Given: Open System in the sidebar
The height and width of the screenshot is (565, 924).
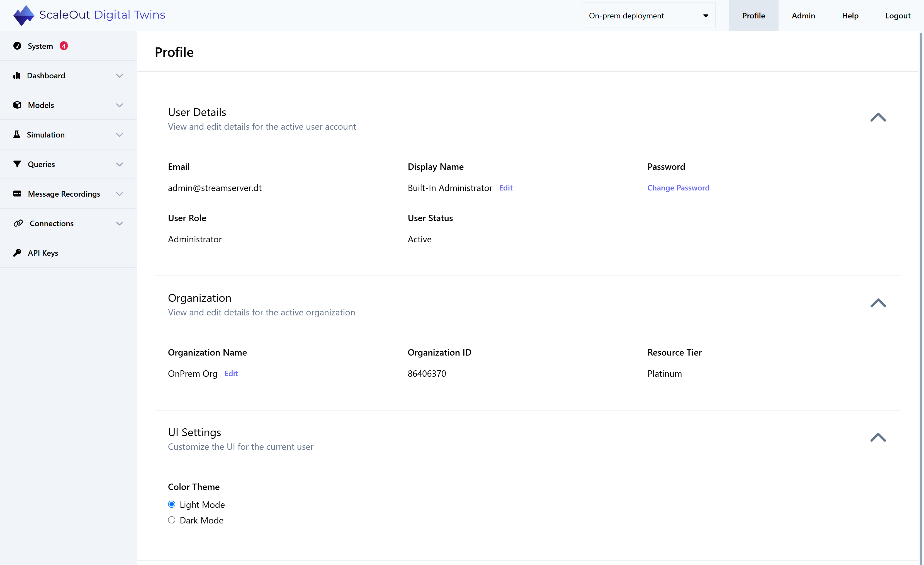Looking at the screenshot, I should [x=68, y=46].
